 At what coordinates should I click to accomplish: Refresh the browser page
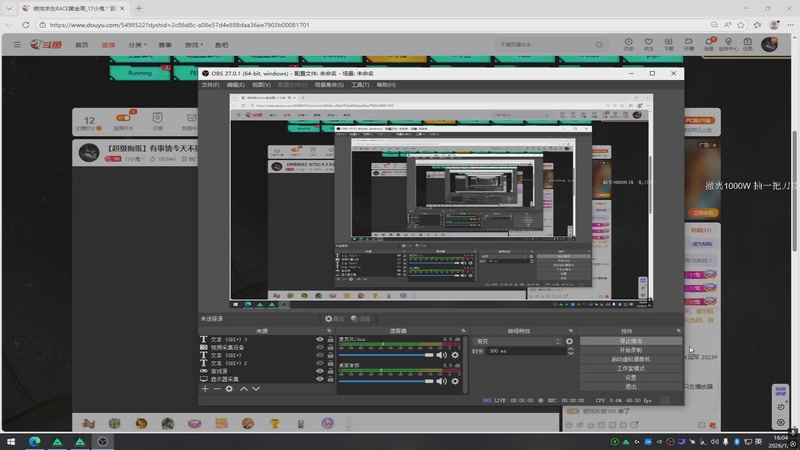[26, 24]
